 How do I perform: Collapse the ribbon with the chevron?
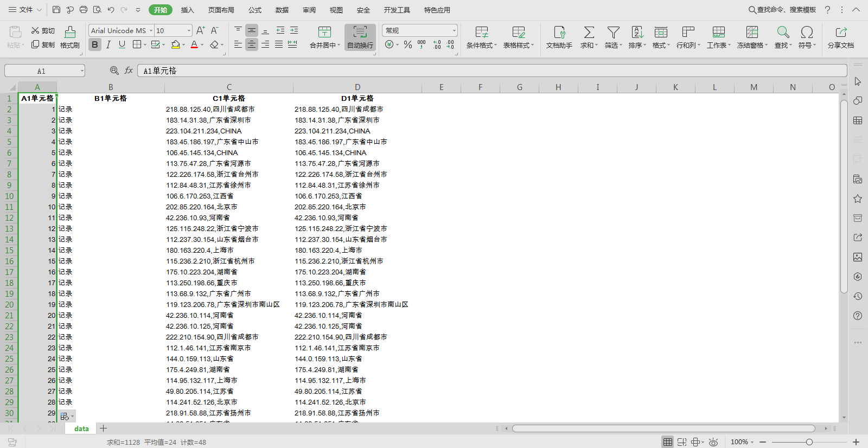coord(856,10)
